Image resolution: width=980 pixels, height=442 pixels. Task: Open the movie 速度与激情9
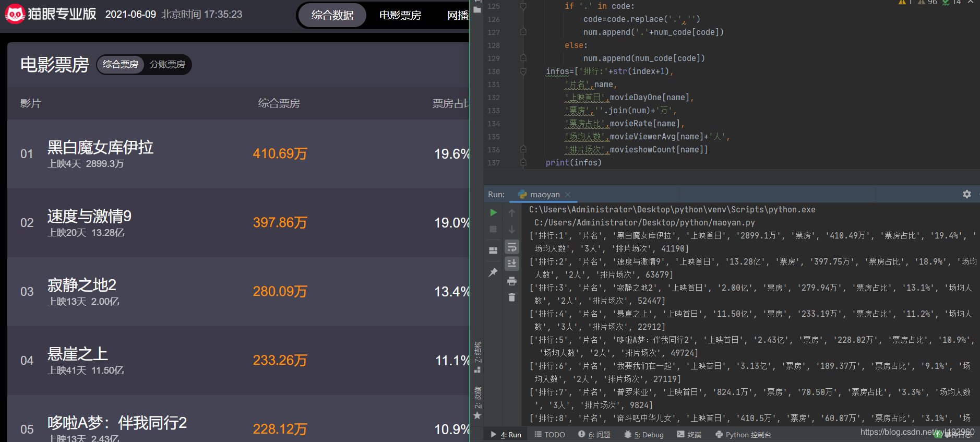click(x=89, y=217)
